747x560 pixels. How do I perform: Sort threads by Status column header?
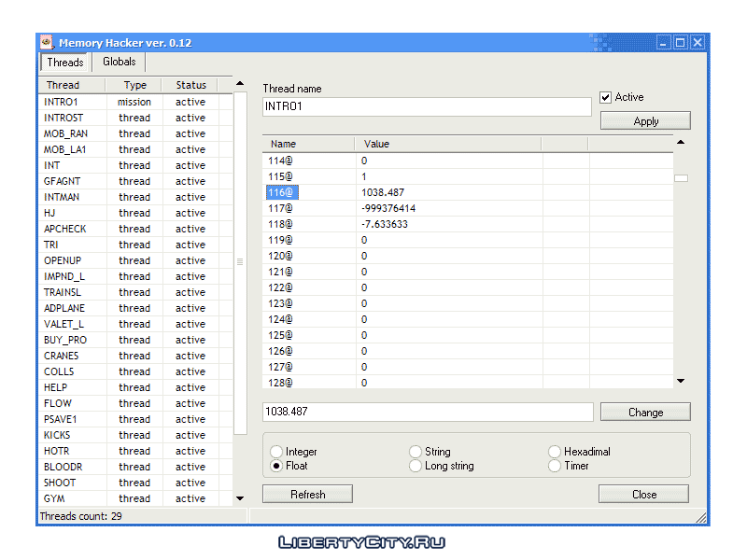tap(190, 85)
